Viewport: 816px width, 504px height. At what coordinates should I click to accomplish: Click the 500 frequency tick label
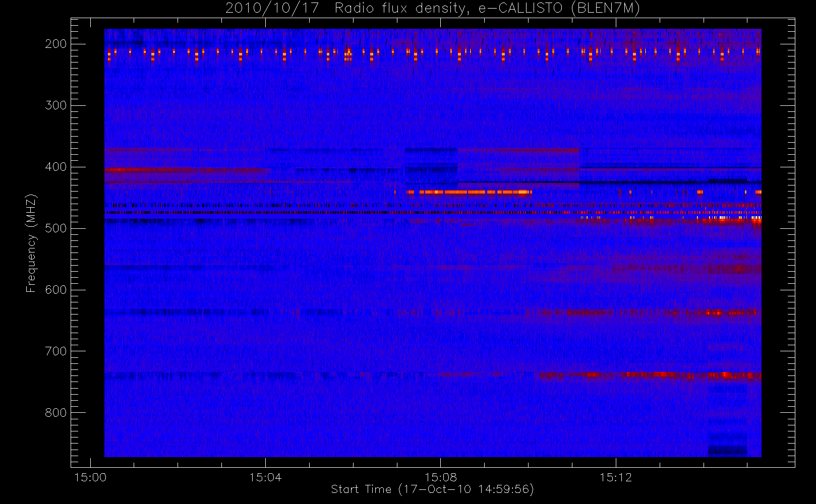pos(55,228)
